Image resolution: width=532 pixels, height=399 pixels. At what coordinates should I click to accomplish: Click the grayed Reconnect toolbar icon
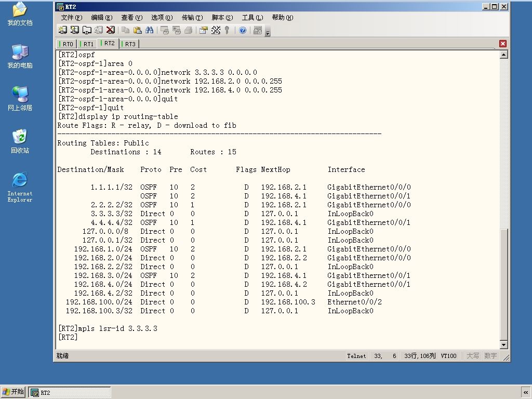[99, 30]
